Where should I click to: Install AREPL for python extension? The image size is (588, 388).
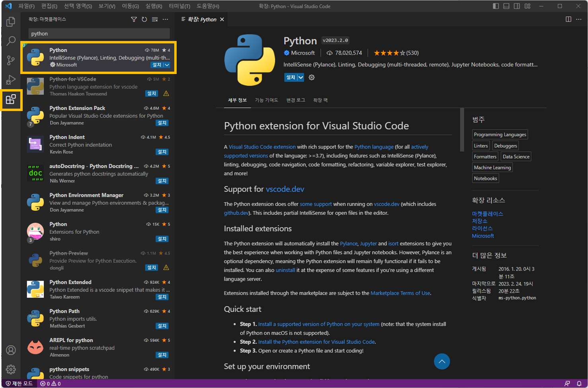(x=162, y=355)
